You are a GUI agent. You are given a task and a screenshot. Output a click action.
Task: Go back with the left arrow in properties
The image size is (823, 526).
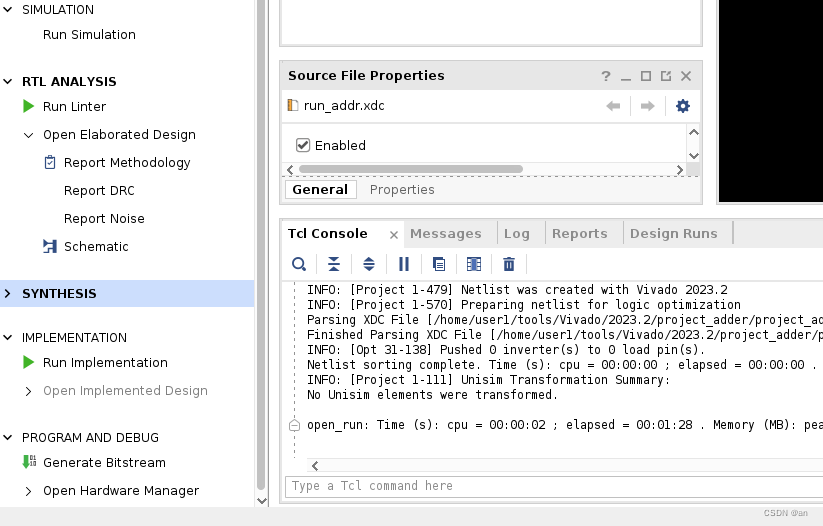pyautogui.click(x=613, y=106)
